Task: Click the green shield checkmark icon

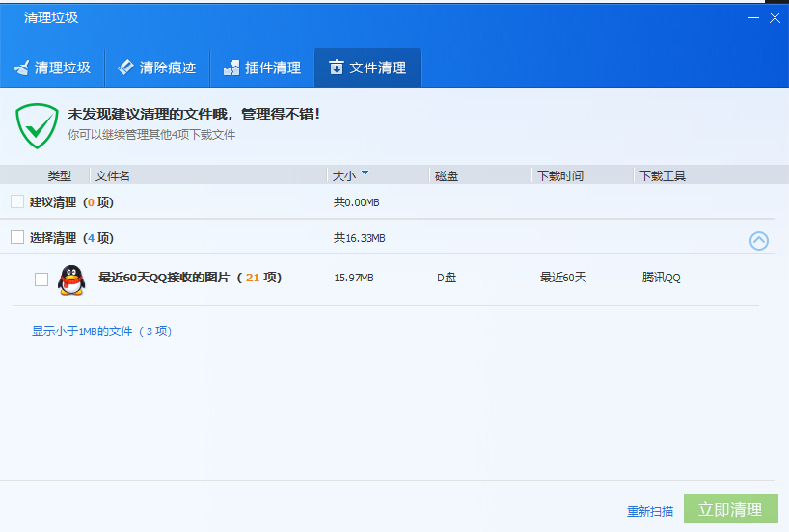Action: [37, 125]
